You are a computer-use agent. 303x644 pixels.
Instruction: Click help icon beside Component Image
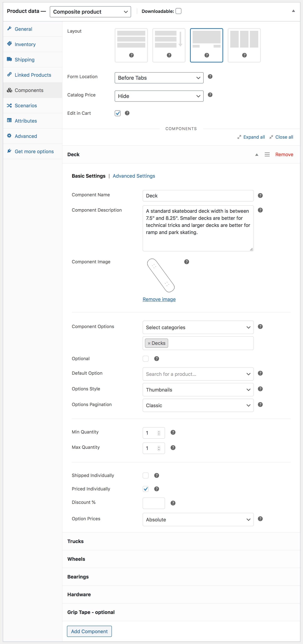tap(186, 262)
